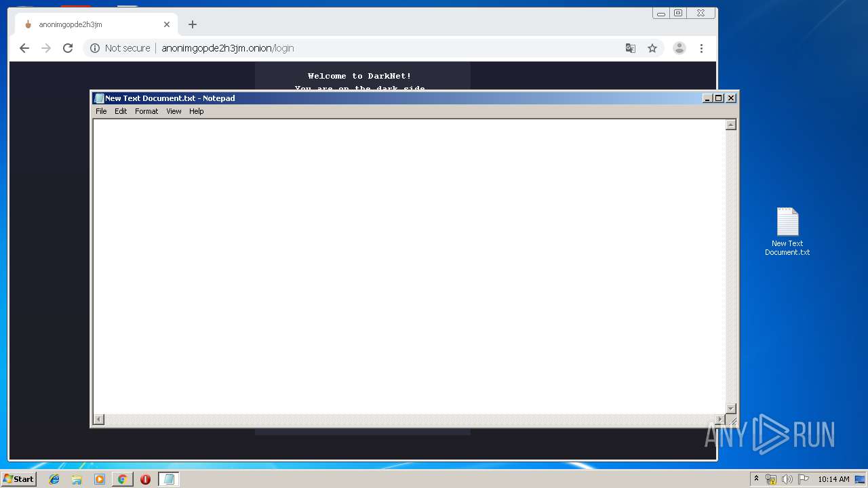The width and height of the screenshot is (868, 488).
Task: Open the Chrome three-dot menu
Action: [701, 48]
